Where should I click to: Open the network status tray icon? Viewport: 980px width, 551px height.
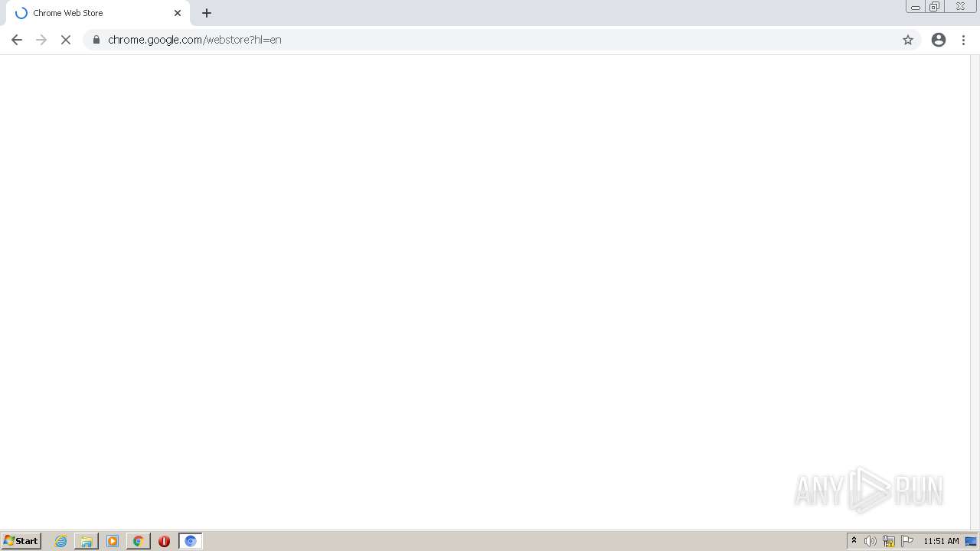click(x=889, y=541)
